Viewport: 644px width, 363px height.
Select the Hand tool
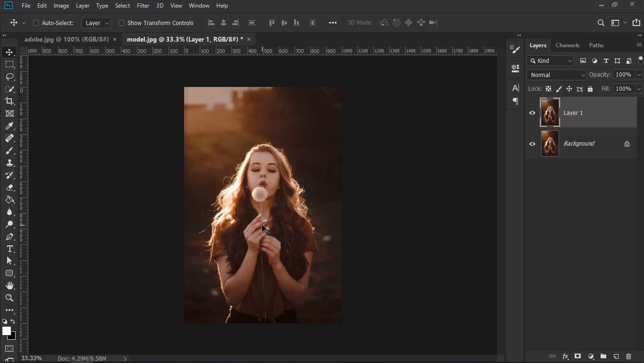click(x=9, y=285)
